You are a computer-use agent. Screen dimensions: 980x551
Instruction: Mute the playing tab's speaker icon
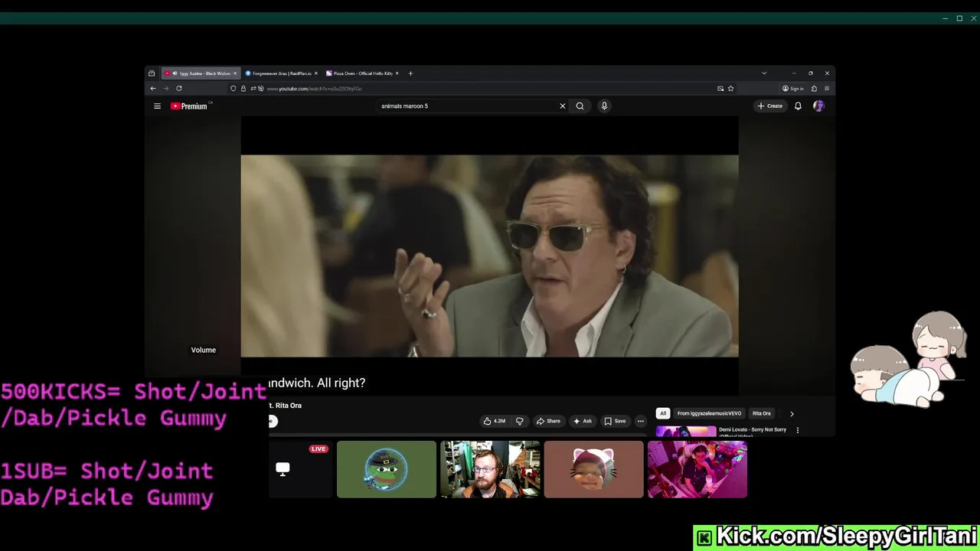[x=175, y=73]
